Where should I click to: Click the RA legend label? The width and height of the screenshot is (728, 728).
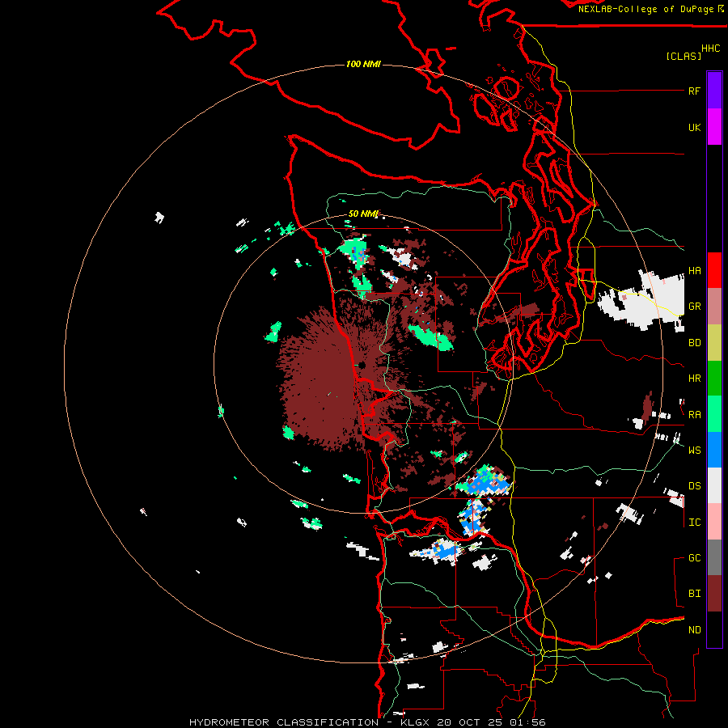pos(694,415)
